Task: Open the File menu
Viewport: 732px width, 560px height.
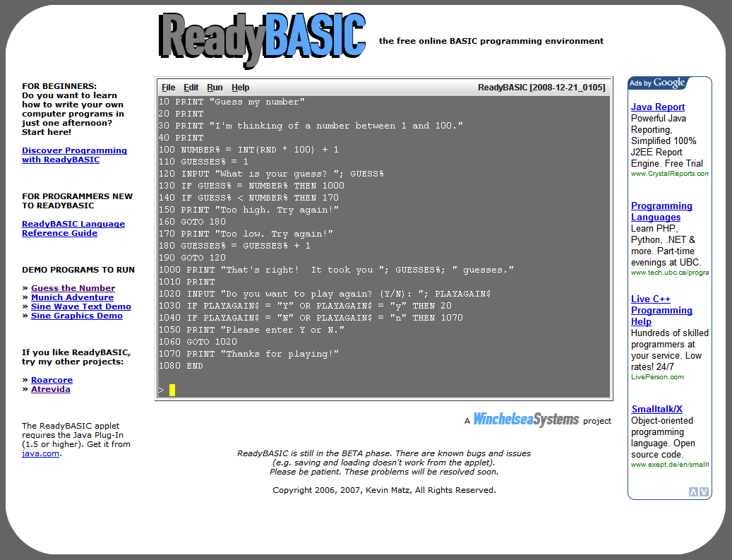Action: pyautogui.click(x=169, y=88)
